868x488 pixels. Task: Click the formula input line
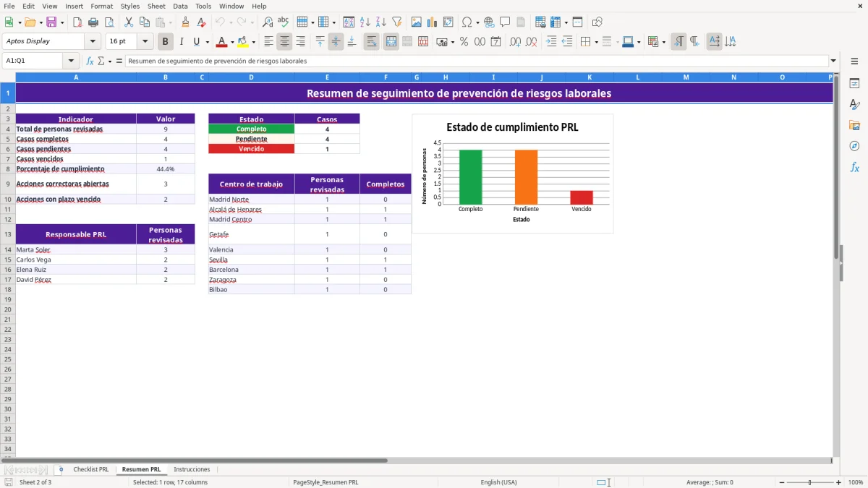tap(477, 61)
